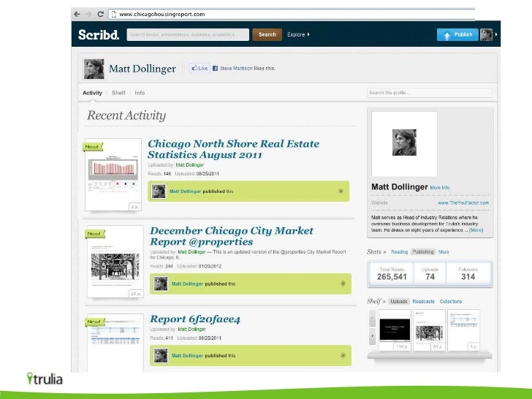Click avatar in Report 6f20faee4 published bar

(x=161, y=356)
